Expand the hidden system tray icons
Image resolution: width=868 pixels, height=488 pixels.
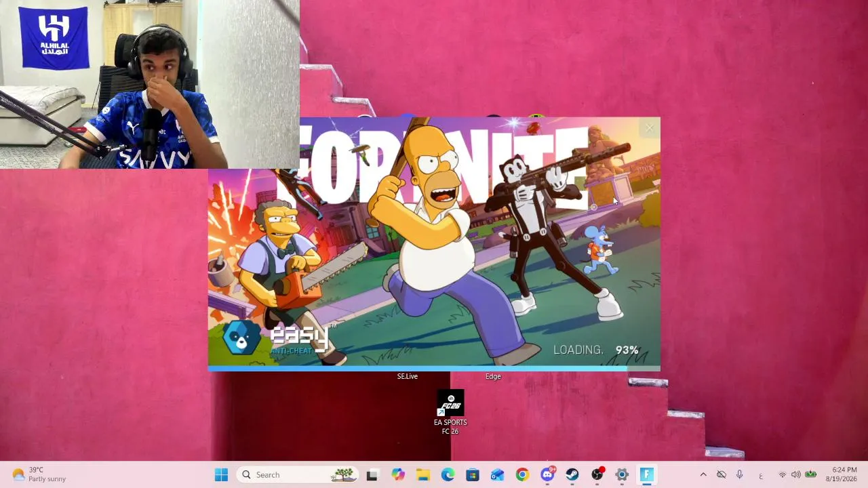(x=703, y=474)
